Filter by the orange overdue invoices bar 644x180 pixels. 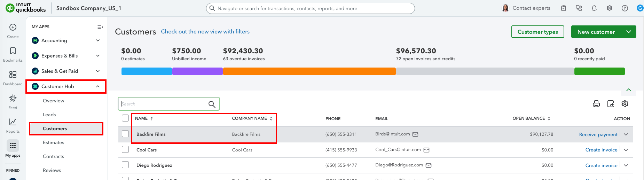tap(309, 71)
